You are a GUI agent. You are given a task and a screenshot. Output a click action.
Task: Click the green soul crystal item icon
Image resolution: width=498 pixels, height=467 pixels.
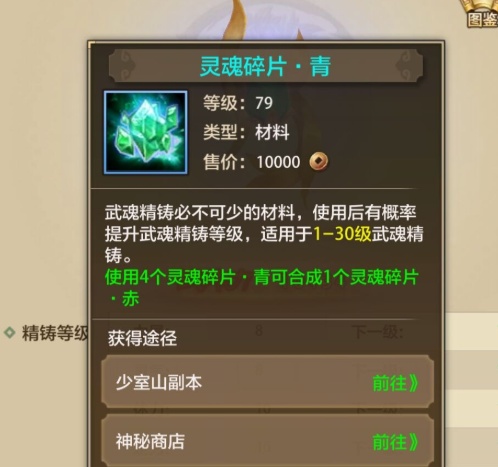(146, 132)
